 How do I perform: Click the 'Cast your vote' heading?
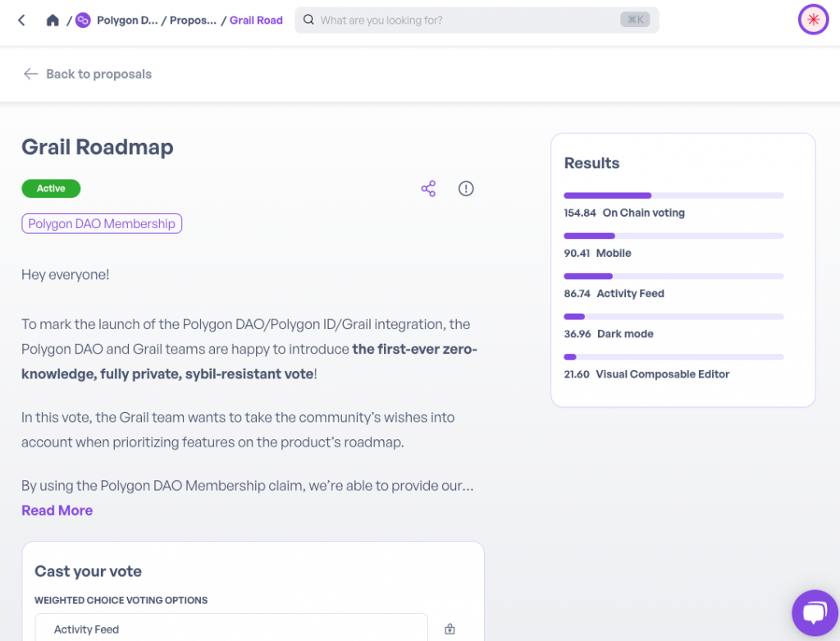pyautogui.click(x=89, y=571)
